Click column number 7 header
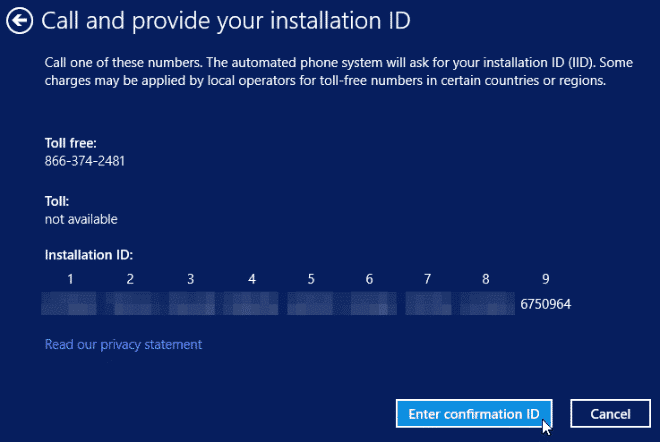Viewport: 660px width, 442px height. pos(427,279)
